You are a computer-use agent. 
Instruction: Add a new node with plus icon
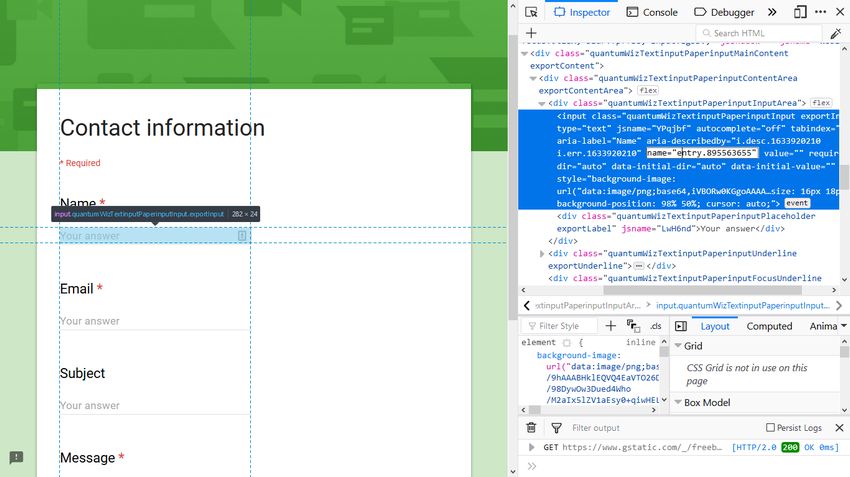pos(531,33)
